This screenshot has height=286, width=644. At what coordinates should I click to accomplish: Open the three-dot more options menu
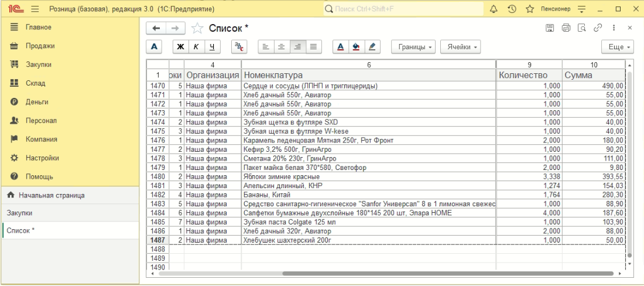(614, 28)
